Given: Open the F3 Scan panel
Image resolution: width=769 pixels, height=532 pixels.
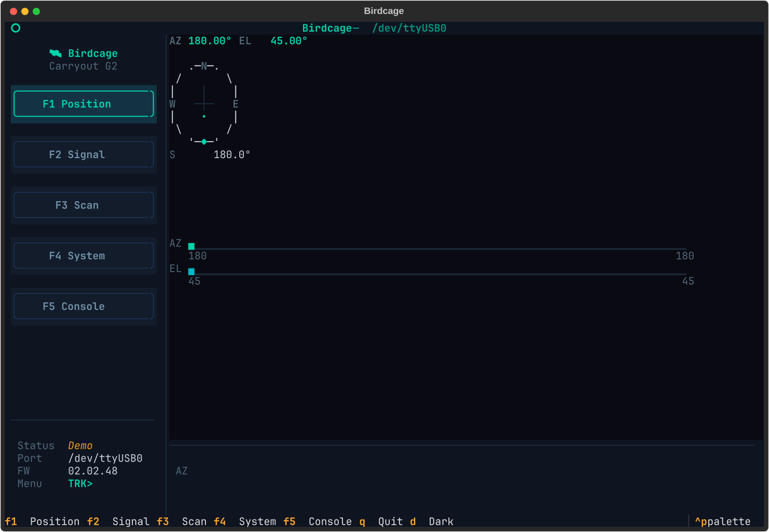Looking at the screenshot, I should (84, 205).
